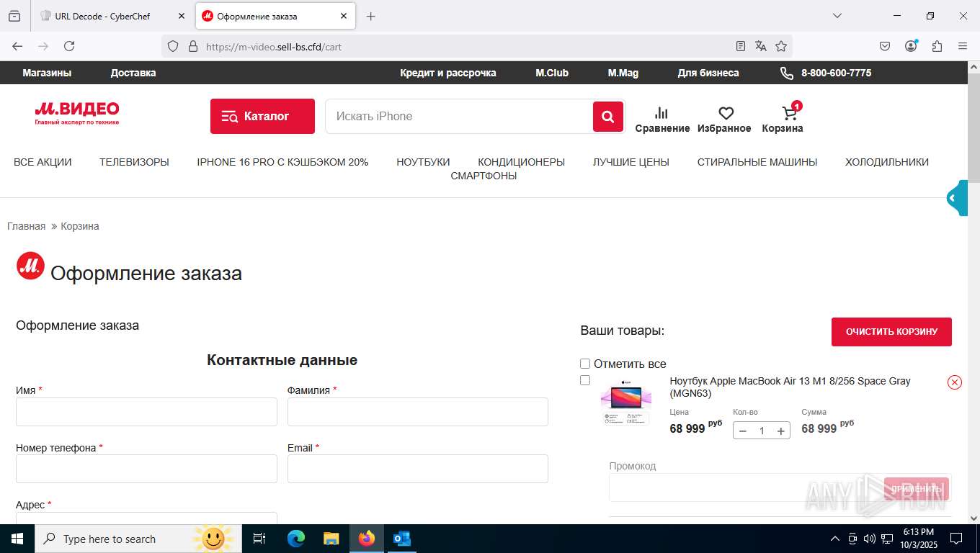
Task: Translate this page icon
Action: [761, 46]
